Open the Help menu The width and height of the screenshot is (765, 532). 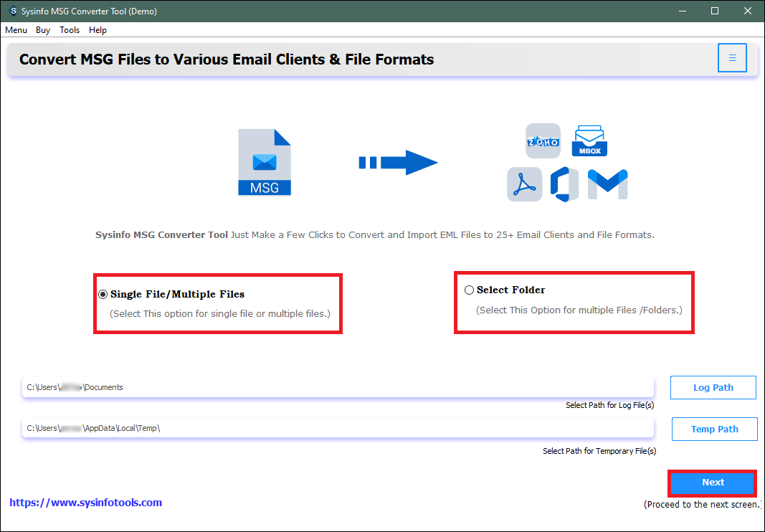[x=98, y=30]
